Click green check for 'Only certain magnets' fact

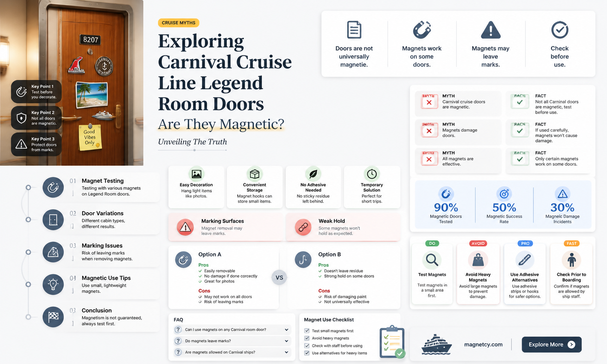point(520,159)
